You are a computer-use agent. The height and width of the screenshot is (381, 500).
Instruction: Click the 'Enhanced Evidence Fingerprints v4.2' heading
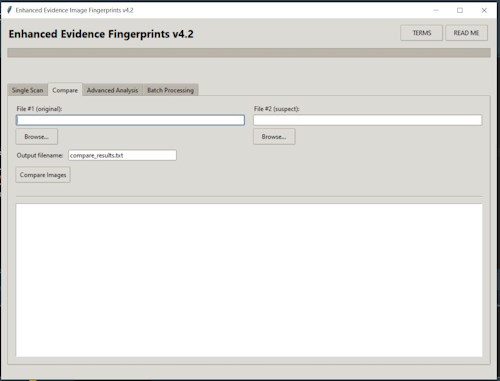tap(101, 34)
